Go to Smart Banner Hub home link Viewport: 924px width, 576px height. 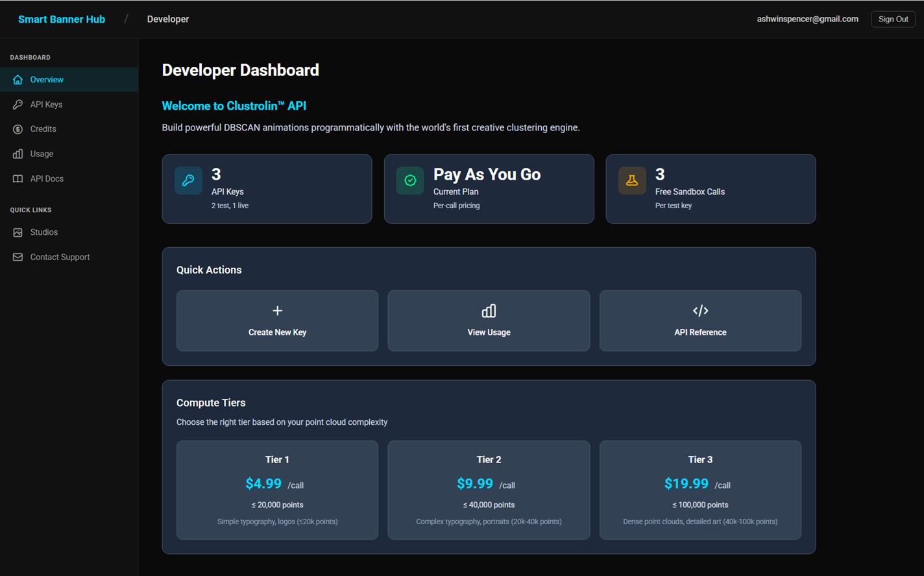pos(62,19)
